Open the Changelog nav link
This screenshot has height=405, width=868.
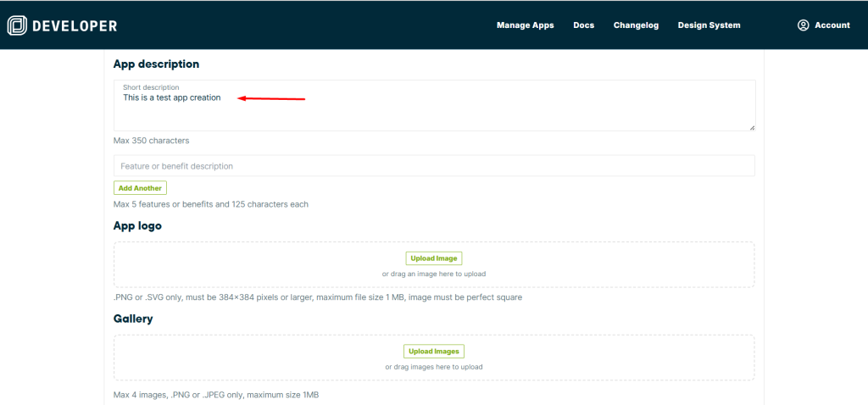pos(636,25)
